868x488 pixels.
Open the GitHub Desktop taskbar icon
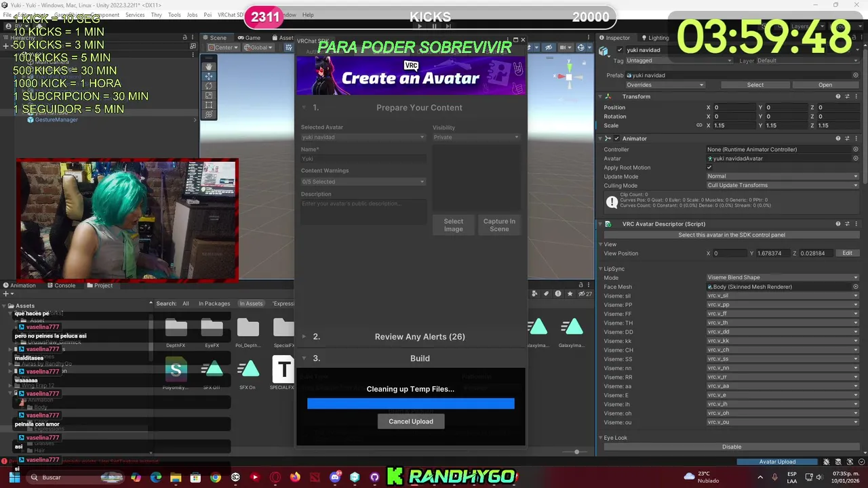374,477
